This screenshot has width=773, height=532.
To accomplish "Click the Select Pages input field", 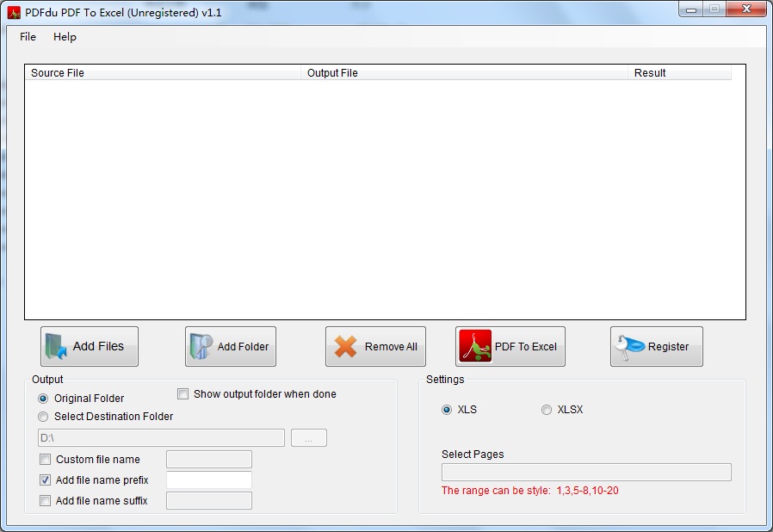I will [586, 472].
